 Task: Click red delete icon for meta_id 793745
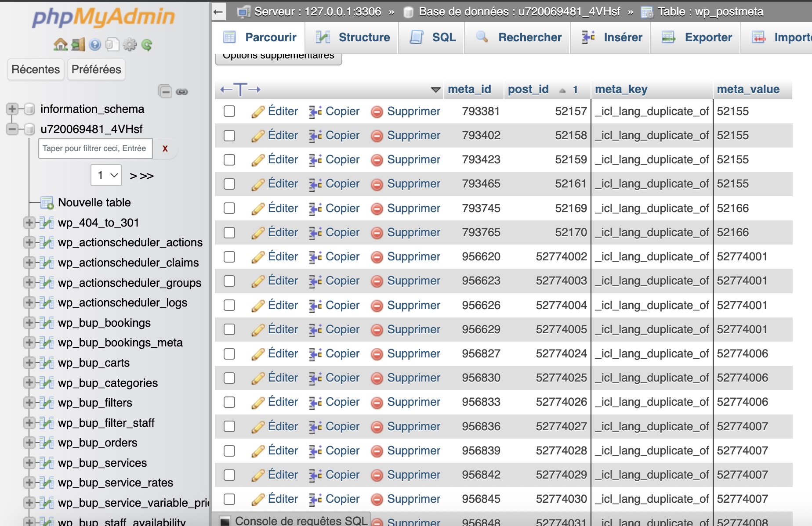pos(377,209)
